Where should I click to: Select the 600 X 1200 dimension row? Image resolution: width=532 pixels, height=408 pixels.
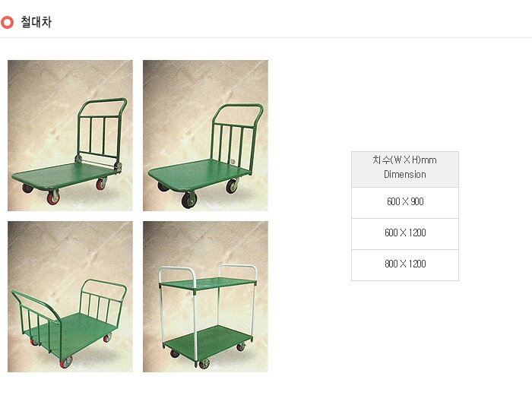pos(405,234)
